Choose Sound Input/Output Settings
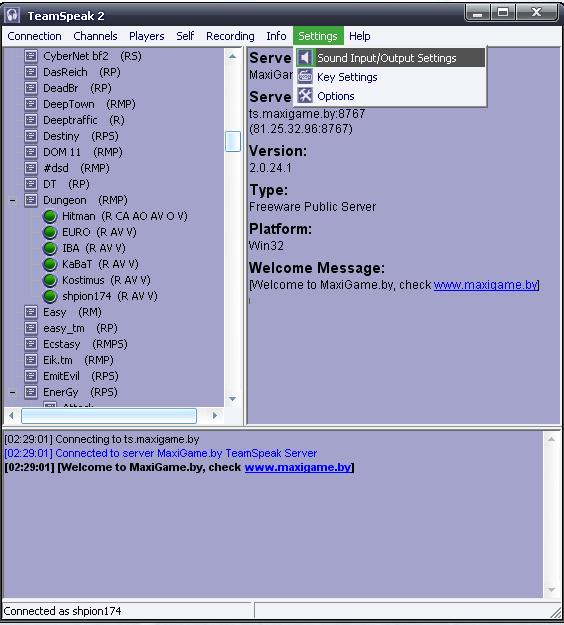This screenshot has width=564, height=625. 390,58
